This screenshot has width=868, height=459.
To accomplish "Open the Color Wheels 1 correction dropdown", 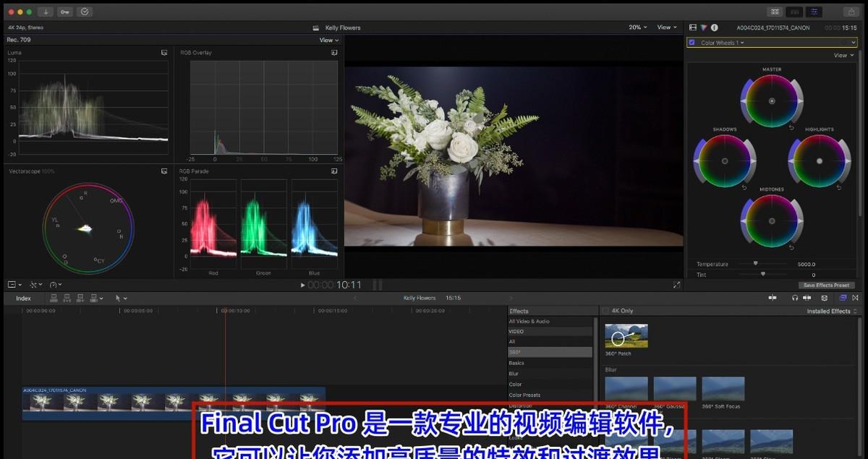I will point(723,43).
